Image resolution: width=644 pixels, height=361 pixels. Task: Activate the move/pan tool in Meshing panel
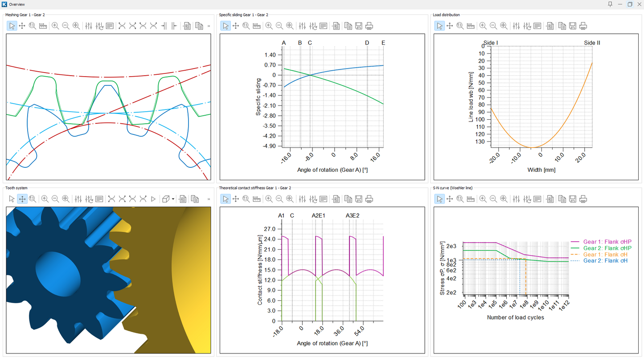[22, 26]
